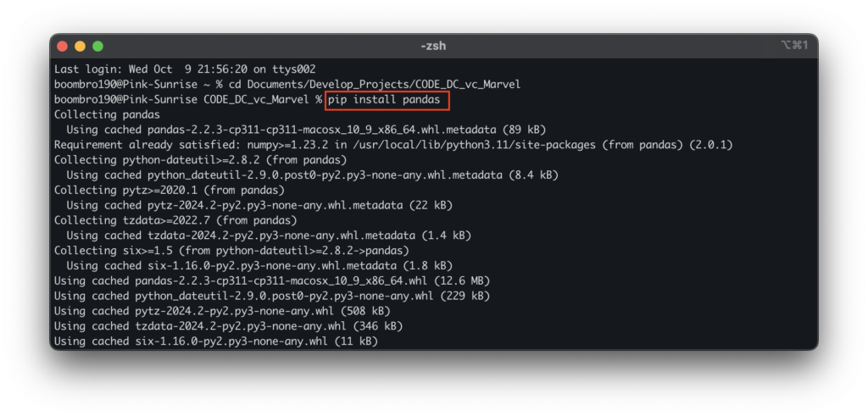Click the Collecting python-dateutil>=2.8.2 line
This screenshot has width=868, height=416.
tap(165, 160)
